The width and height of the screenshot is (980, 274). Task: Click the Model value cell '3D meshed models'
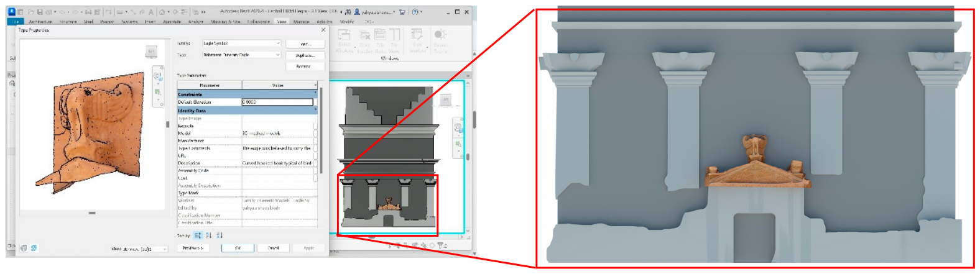pos(277,133)
